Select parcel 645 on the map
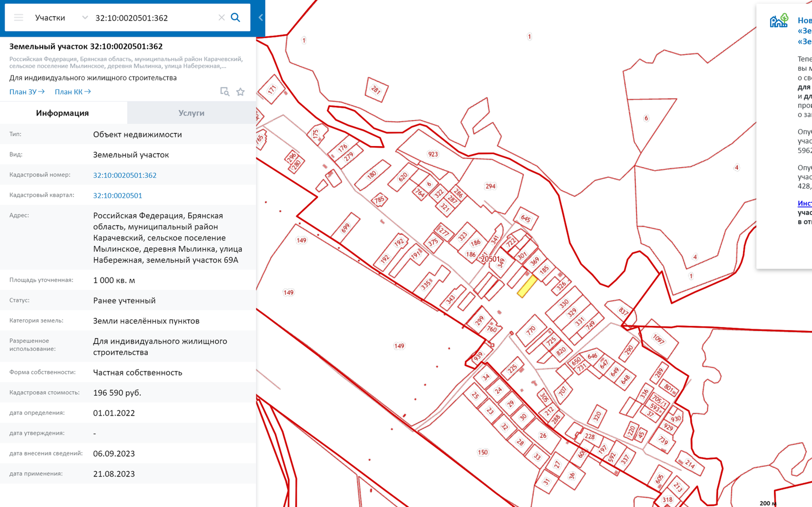 (x=525, y=219)
